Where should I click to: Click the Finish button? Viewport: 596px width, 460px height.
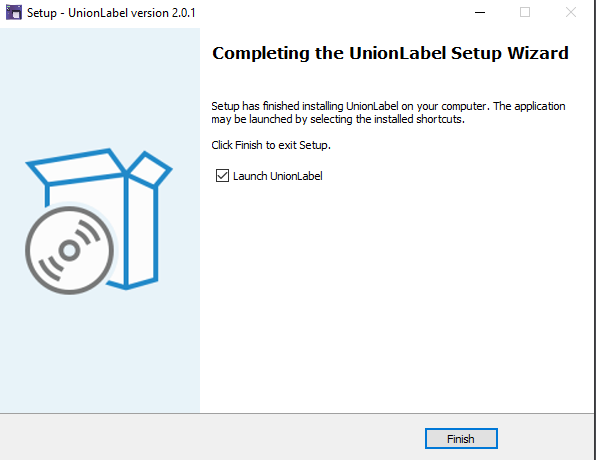click(x=461, y=439)
